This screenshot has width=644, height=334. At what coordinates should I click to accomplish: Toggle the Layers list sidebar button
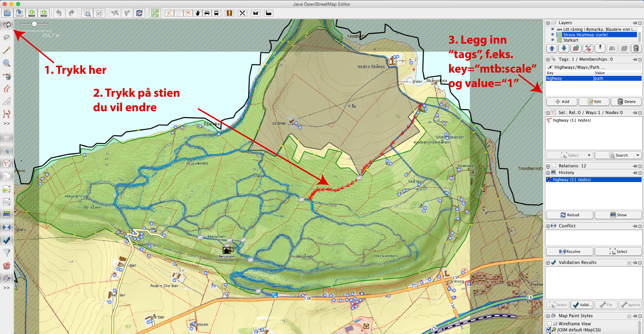7,138
